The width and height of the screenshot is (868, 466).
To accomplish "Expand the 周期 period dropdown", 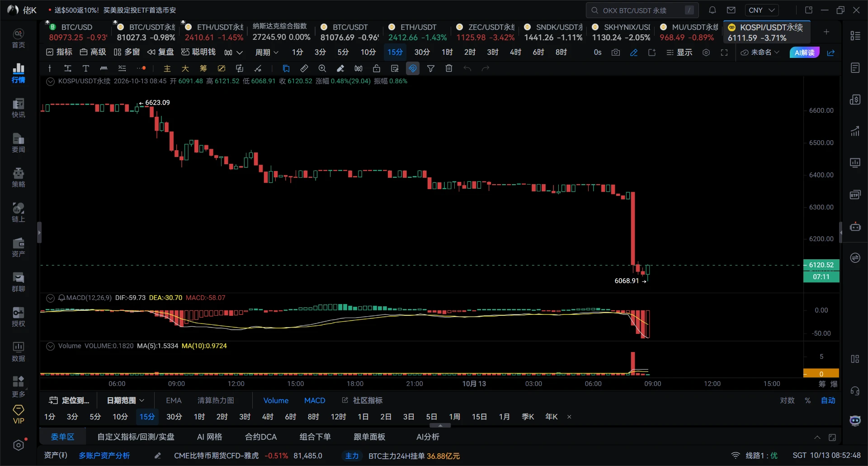I will pos(267,52).
